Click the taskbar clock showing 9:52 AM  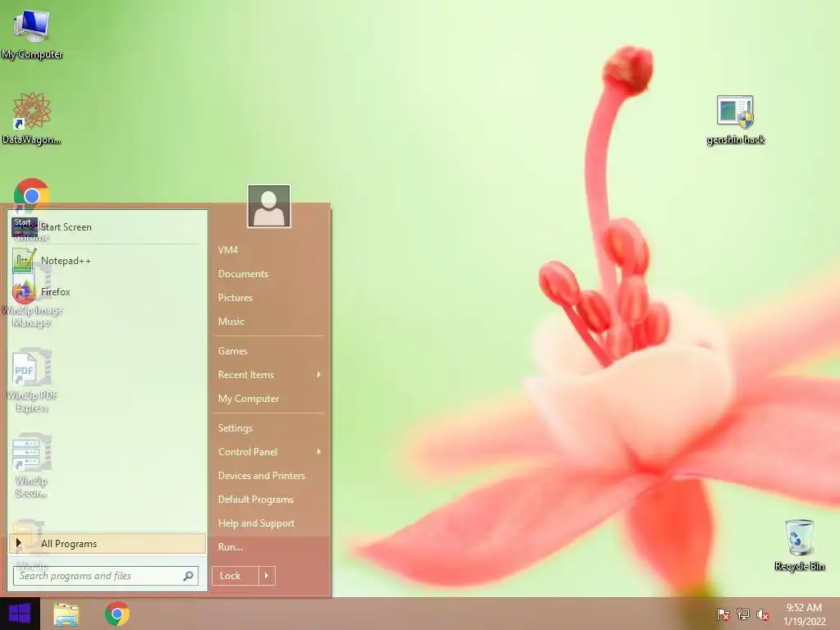pyautogui.click(x=804, y=614)
